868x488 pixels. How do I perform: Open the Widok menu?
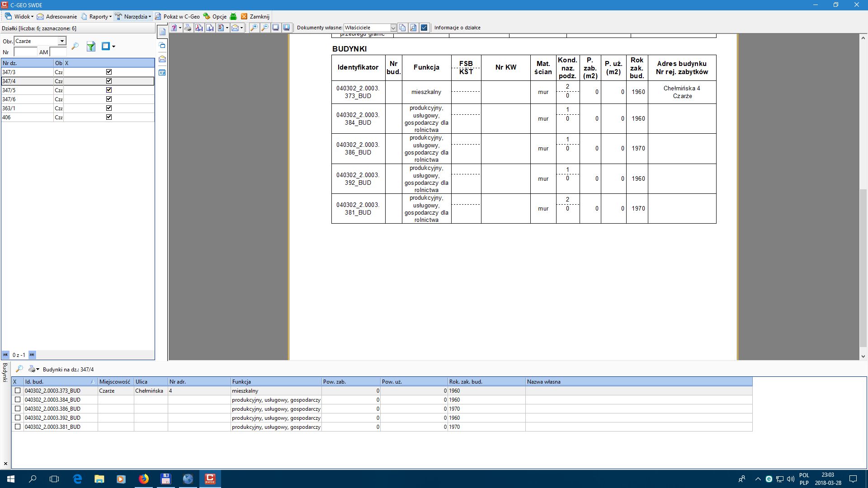19,16
